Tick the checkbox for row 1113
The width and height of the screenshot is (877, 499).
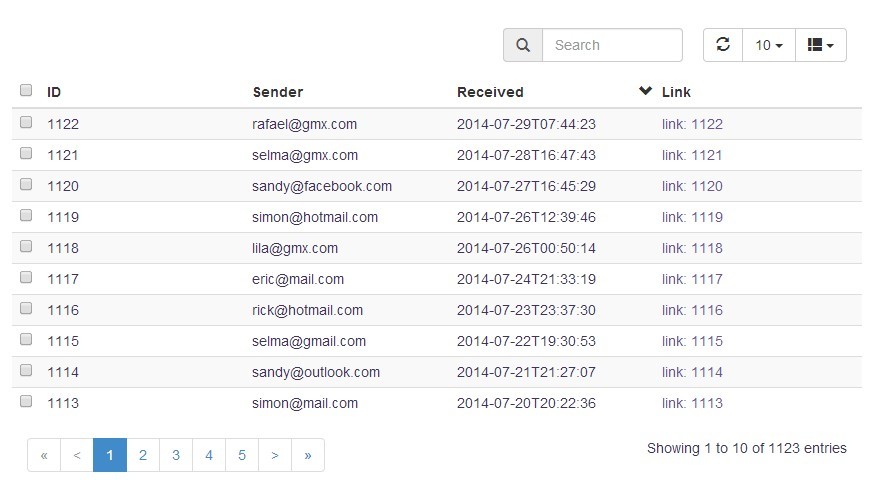(x=26, y=402)
